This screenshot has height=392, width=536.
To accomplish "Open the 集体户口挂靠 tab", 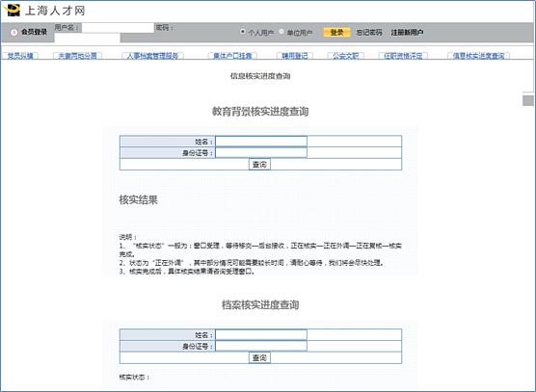I will click(x=232, y=56).
